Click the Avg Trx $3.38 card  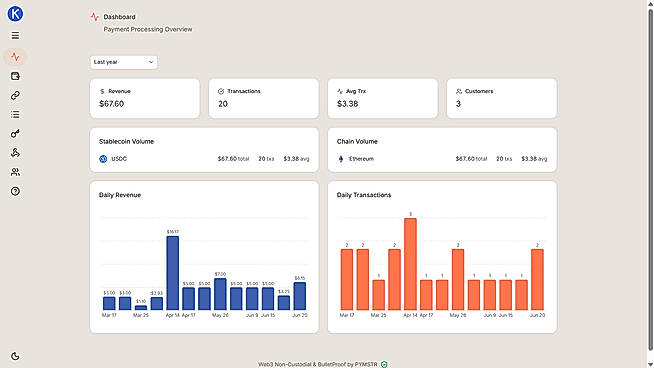coord(383,98)
